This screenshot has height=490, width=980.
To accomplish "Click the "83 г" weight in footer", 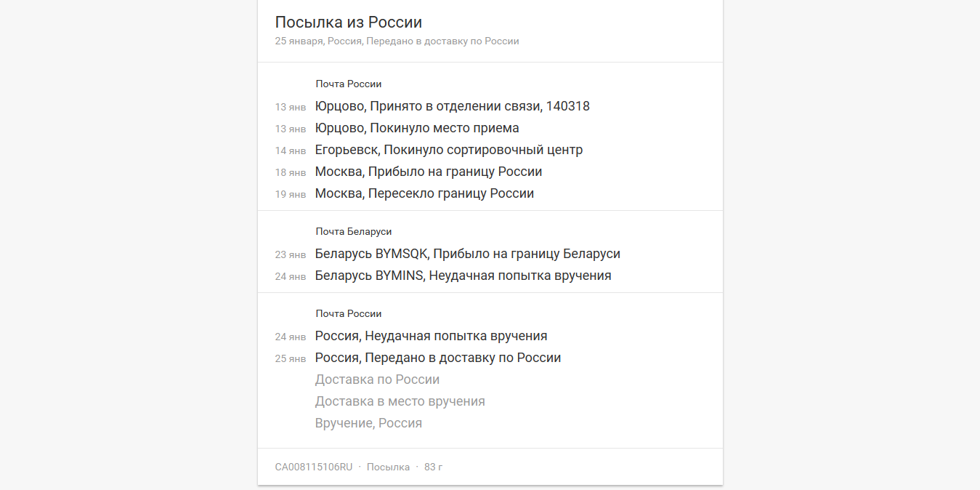I will point(433,467).
